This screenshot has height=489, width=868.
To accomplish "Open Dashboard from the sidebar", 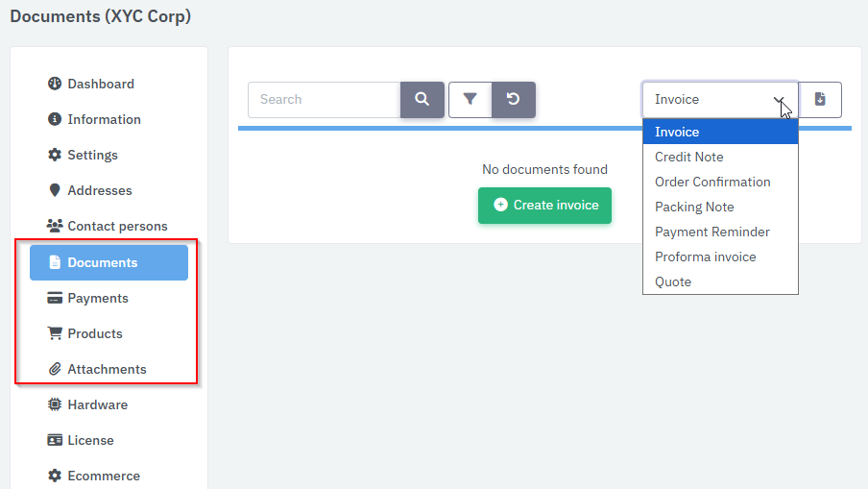I will pos(100,84).
